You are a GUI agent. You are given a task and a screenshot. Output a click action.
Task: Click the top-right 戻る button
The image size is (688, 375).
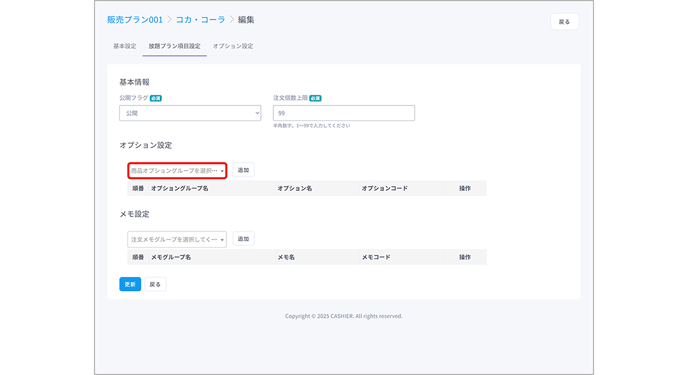pyautogui.click(x=564, y=22)
